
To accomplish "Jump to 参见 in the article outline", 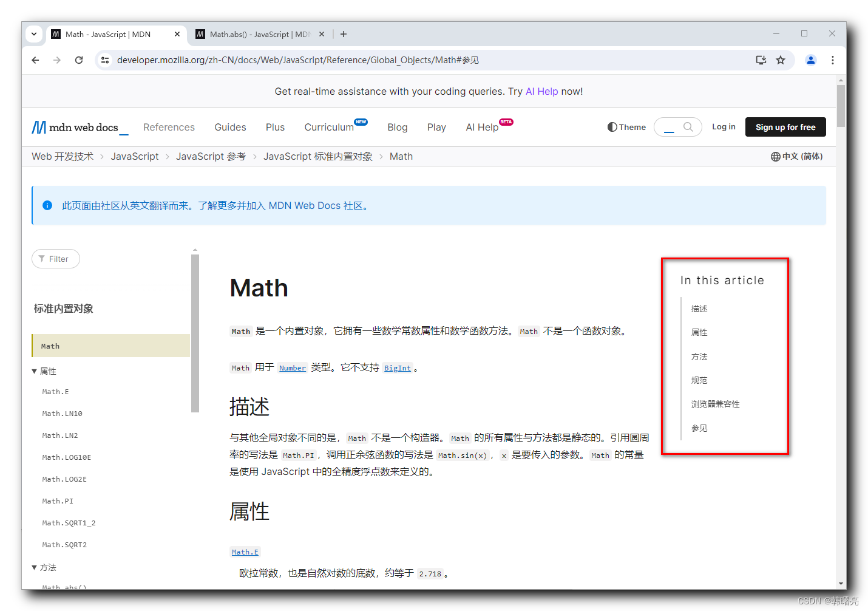I will [699, 428].
